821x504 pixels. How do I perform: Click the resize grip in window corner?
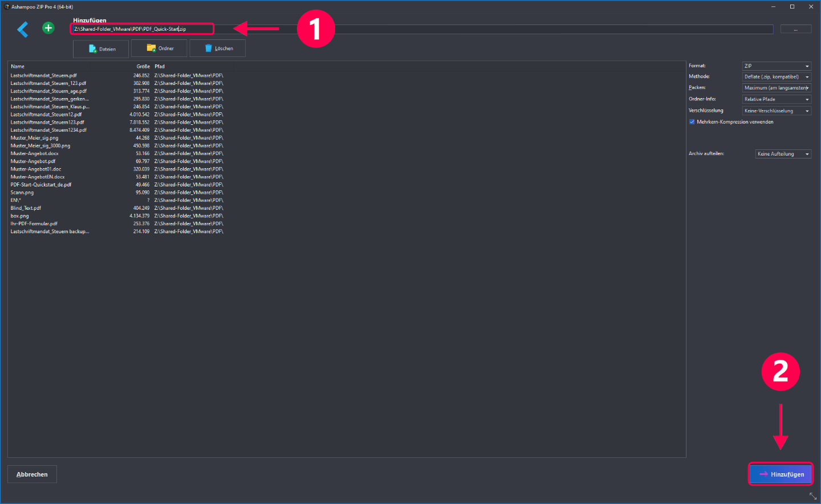(x=814, y=497)
